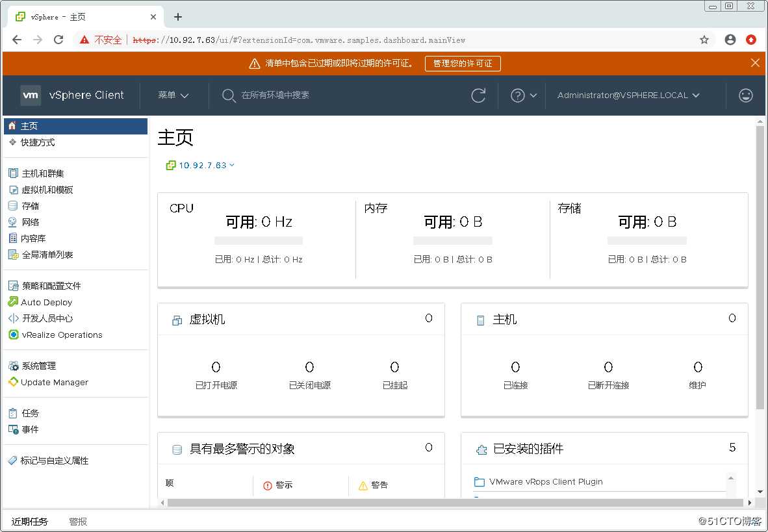
Task: Open Storage (存储) sidebar icon
Action: pos(13,206)
